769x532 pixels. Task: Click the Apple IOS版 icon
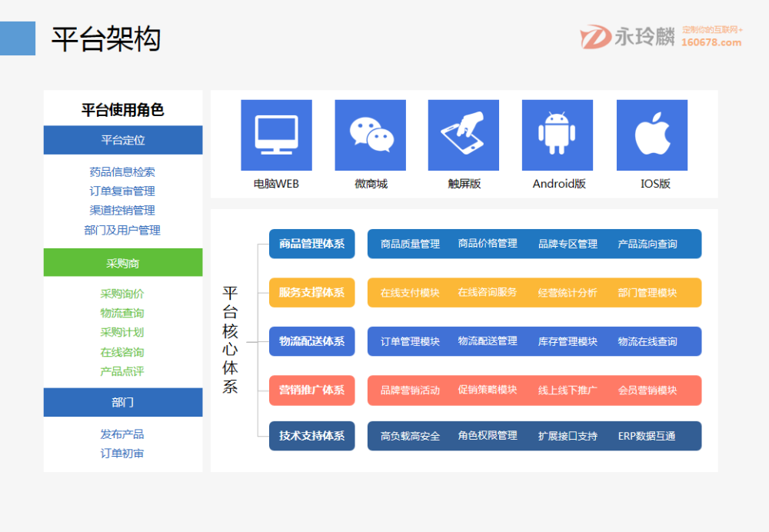click(651, 135)
